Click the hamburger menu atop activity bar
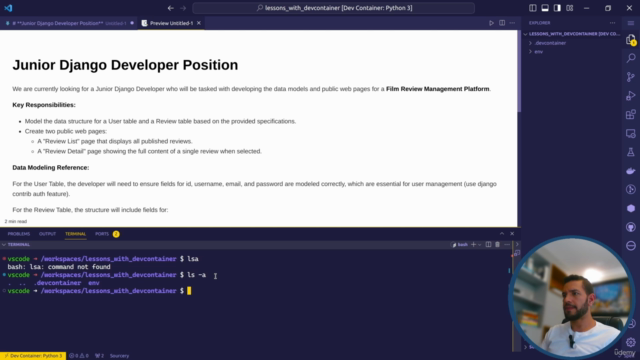 point(631,23)
